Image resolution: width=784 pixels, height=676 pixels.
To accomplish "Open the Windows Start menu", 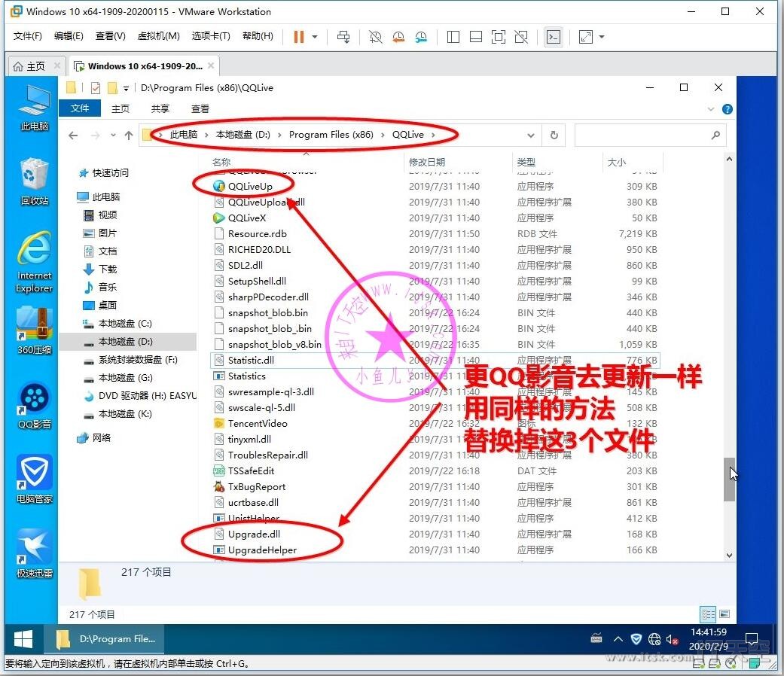I will coord(23,639).
